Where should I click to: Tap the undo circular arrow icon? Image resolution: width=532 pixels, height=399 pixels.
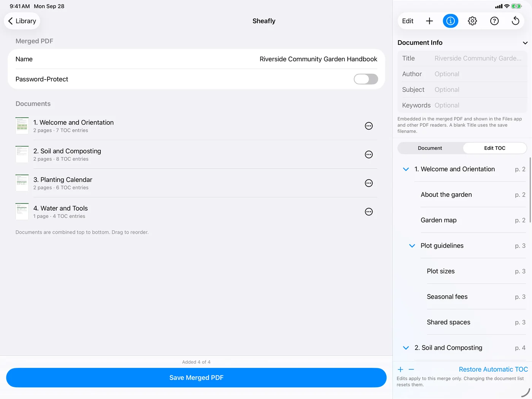tap(516, 21)
